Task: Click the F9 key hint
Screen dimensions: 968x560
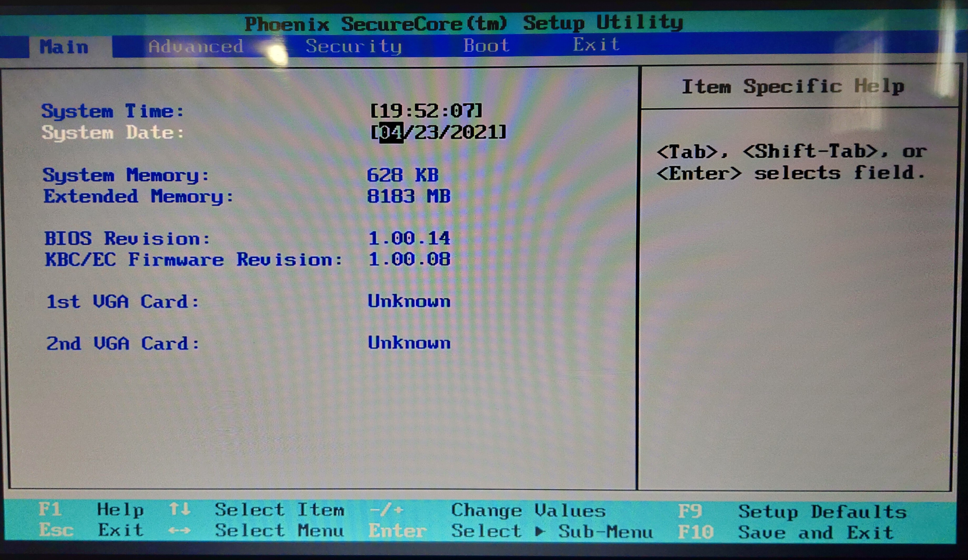Action: tap(690, 512)
